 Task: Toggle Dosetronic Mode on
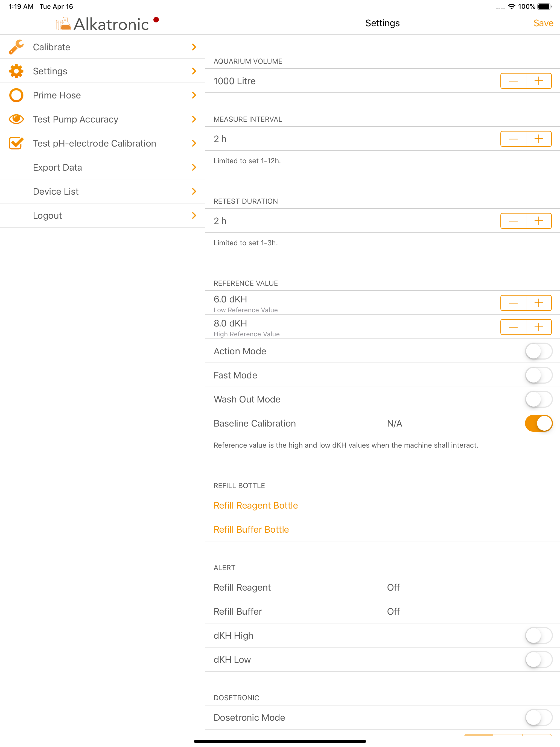[x=538, y=718]
